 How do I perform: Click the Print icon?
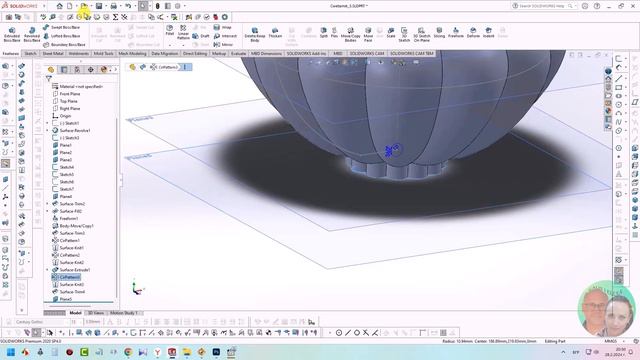click(x=114, y=6)
